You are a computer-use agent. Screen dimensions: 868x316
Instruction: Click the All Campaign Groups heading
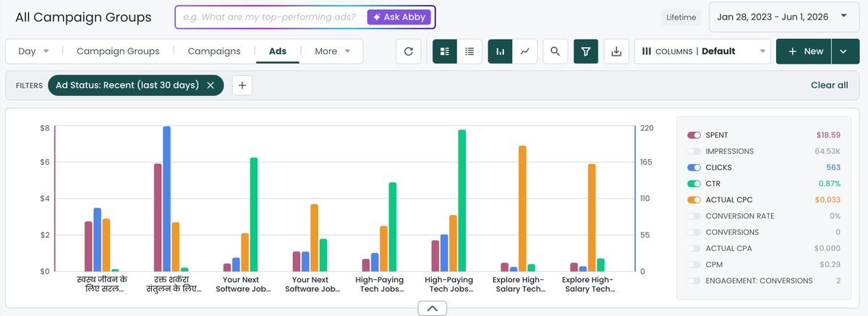(83, 17)
